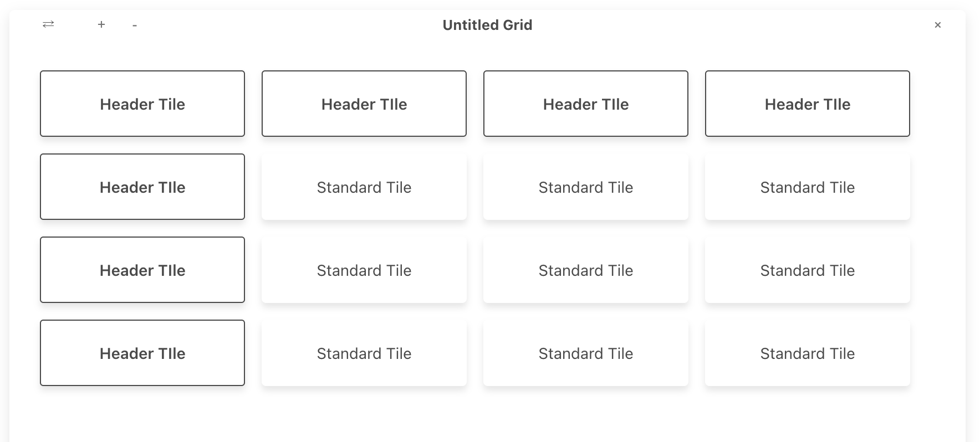Click the Header Tile in the third row
The width and height of the screenshot is (980, 442).
(142, 270)
